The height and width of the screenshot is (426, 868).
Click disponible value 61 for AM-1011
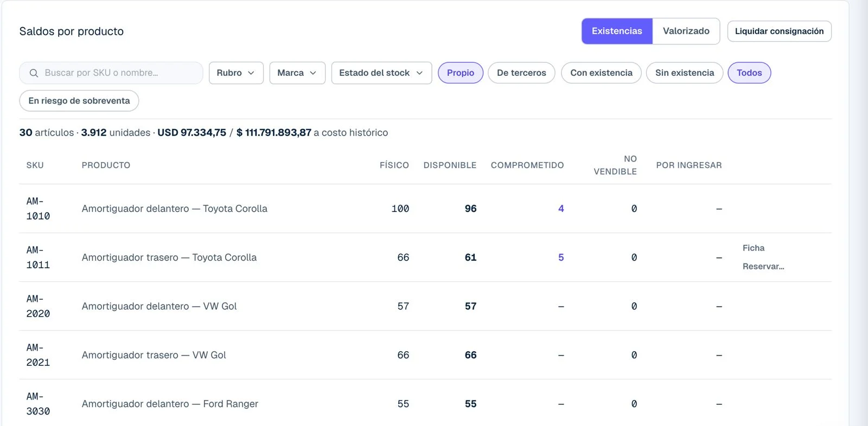coord(470,257)
